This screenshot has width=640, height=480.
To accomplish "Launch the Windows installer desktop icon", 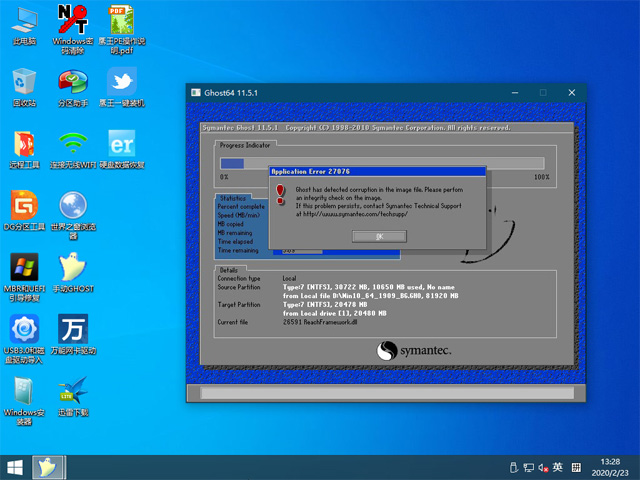I will click(x=24, y=401).
